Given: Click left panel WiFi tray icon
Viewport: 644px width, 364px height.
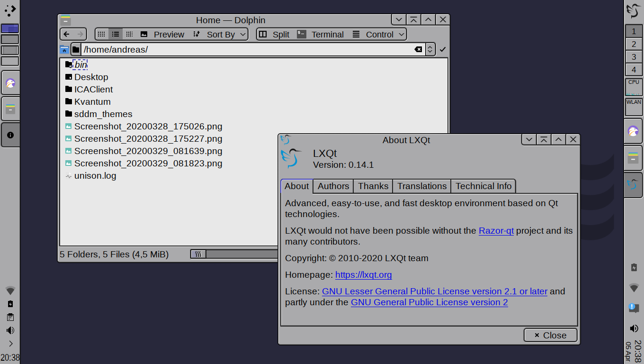Looking at the screenshot, I should coord(10,290).
